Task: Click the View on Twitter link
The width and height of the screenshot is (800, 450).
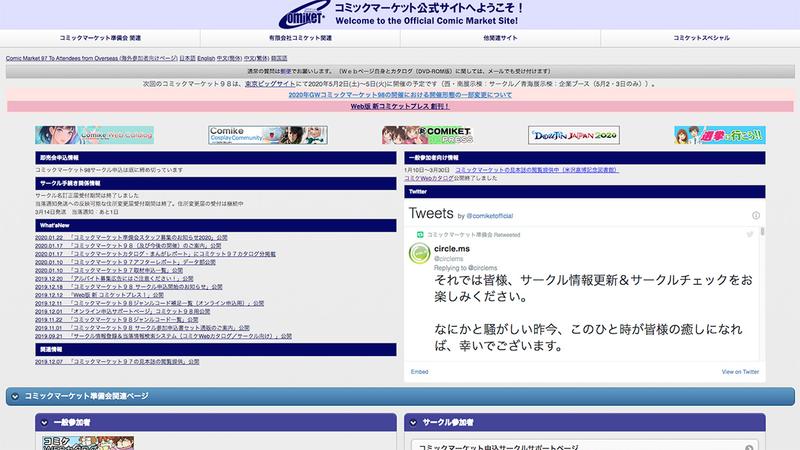Action: click(x=740, y=372)
